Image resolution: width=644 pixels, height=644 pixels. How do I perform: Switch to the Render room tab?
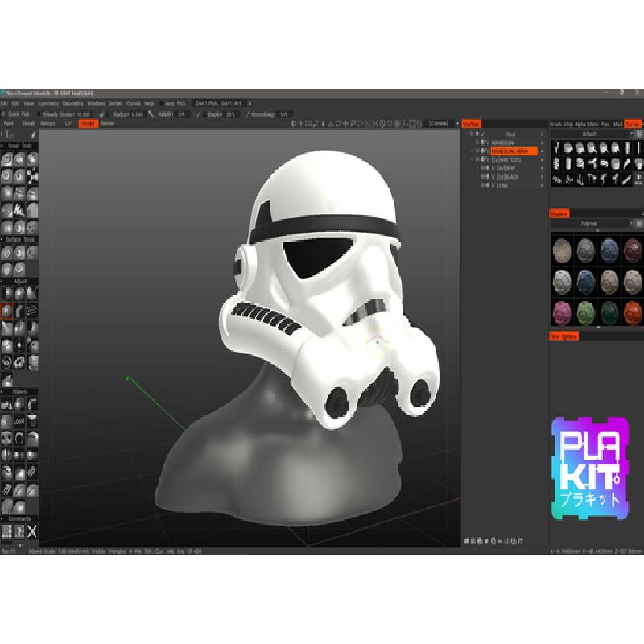(x=108, y=123)
